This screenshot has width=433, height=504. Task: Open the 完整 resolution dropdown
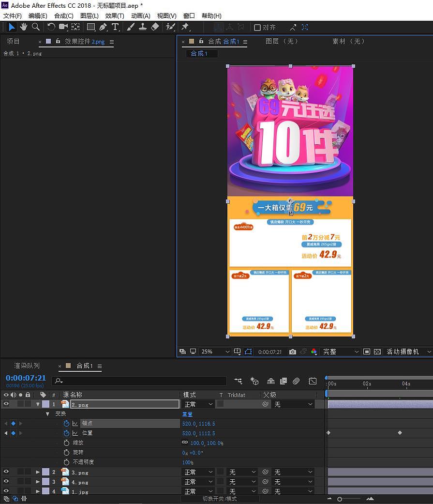[340, 351]
